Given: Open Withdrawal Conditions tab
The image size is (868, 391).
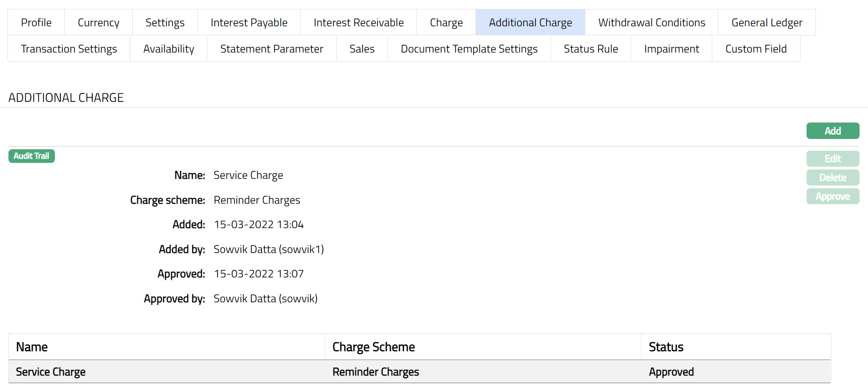Looking at the screenshot, I should (x=651, y=23).
